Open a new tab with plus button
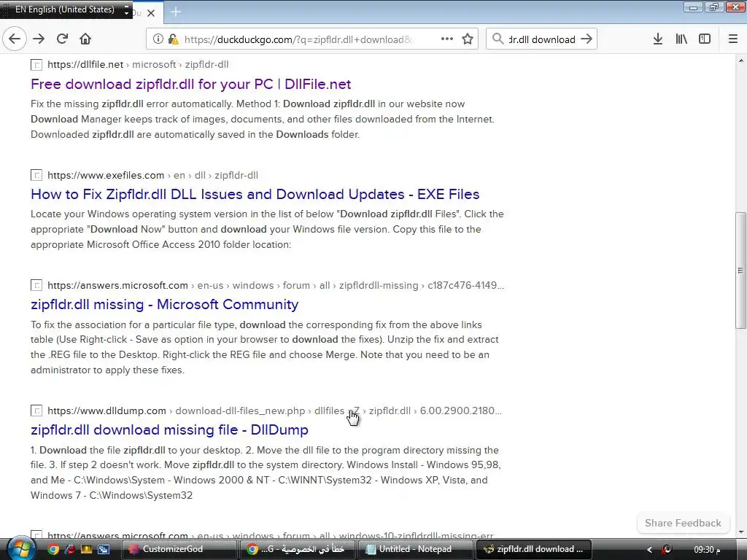This screenshot has width=747, height=560. 176,12
